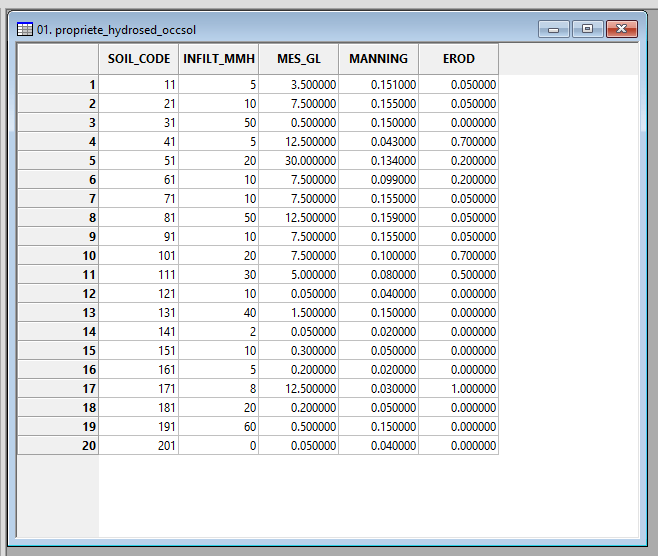
Task: Click the SOIL_CODE cell with value 201
Action: click(x=139, y=446)
